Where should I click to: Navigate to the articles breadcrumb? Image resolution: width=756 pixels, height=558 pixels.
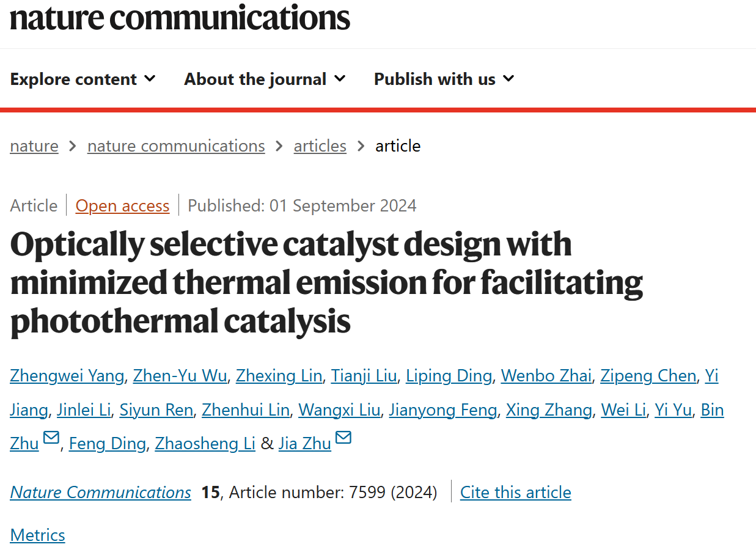point(320,146)
